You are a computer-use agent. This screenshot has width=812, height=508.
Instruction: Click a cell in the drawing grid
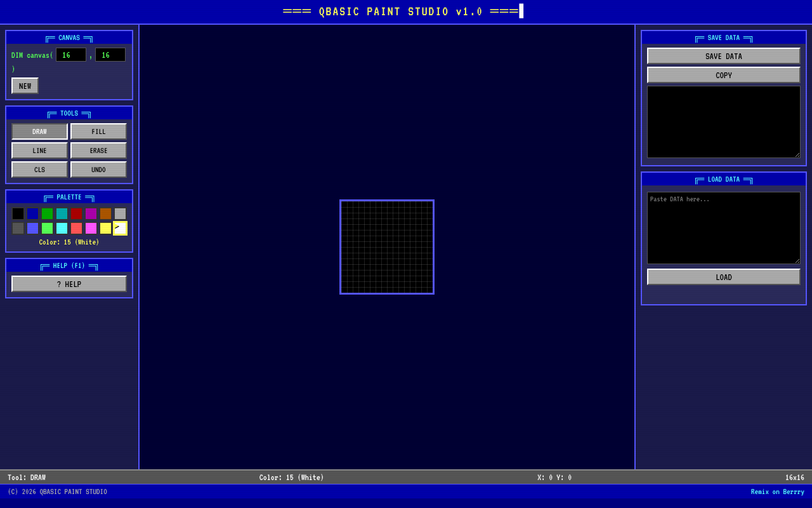pyautogui.click(x=387, y=247)
